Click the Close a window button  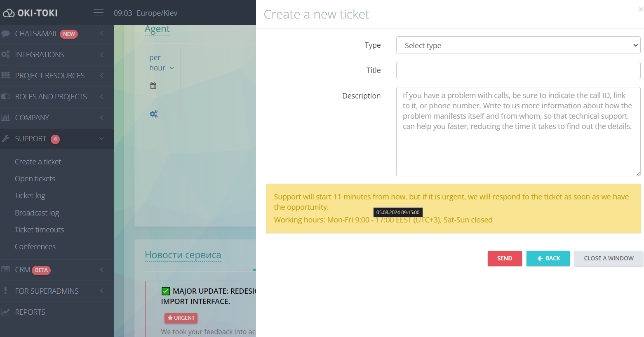tap(608, 258)
